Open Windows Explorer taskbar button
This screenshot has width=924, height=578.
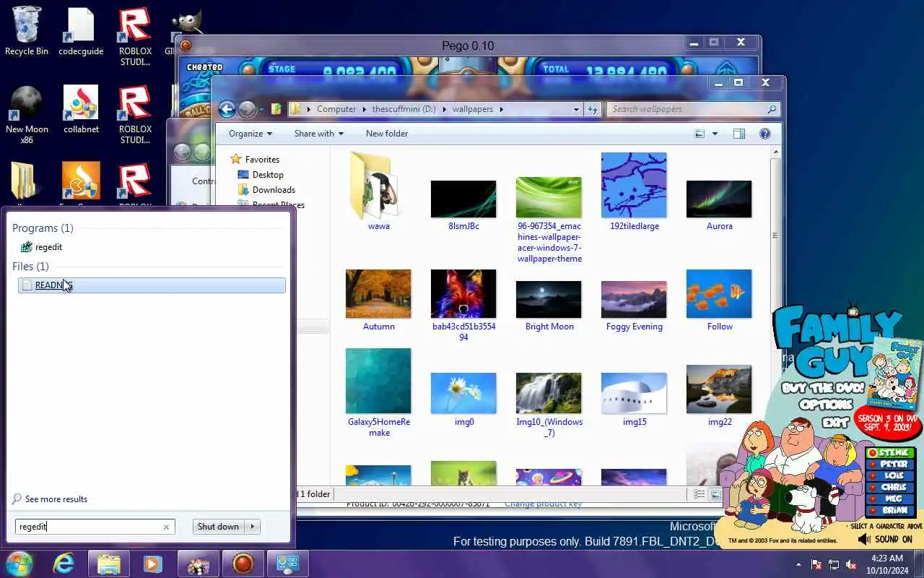tap(108, 564)
